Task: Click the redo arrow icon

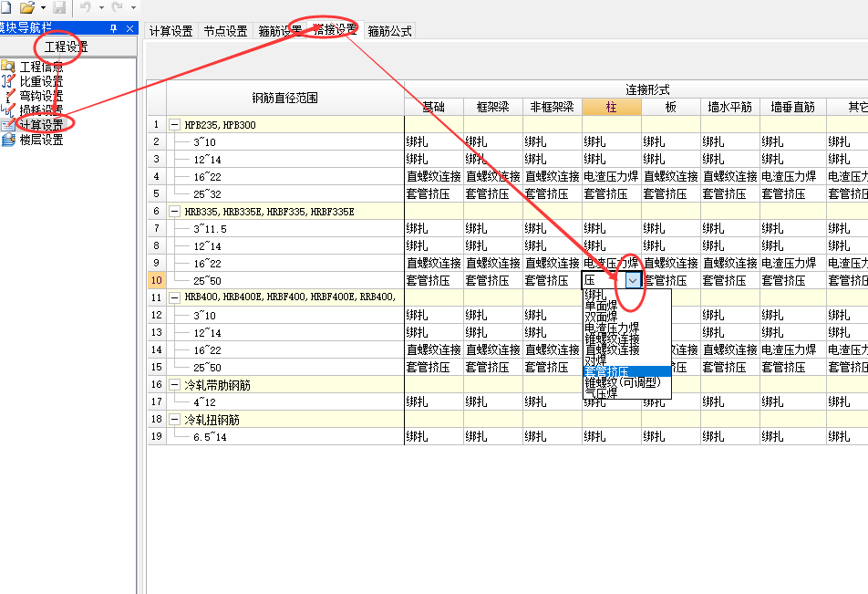Action: click(x=118, y=7)
